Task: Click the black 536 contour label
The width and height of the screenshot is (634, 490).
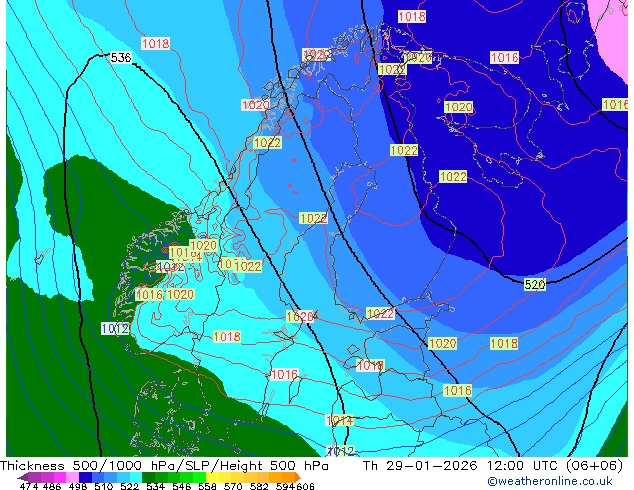Action: click(x=121, y=58)
